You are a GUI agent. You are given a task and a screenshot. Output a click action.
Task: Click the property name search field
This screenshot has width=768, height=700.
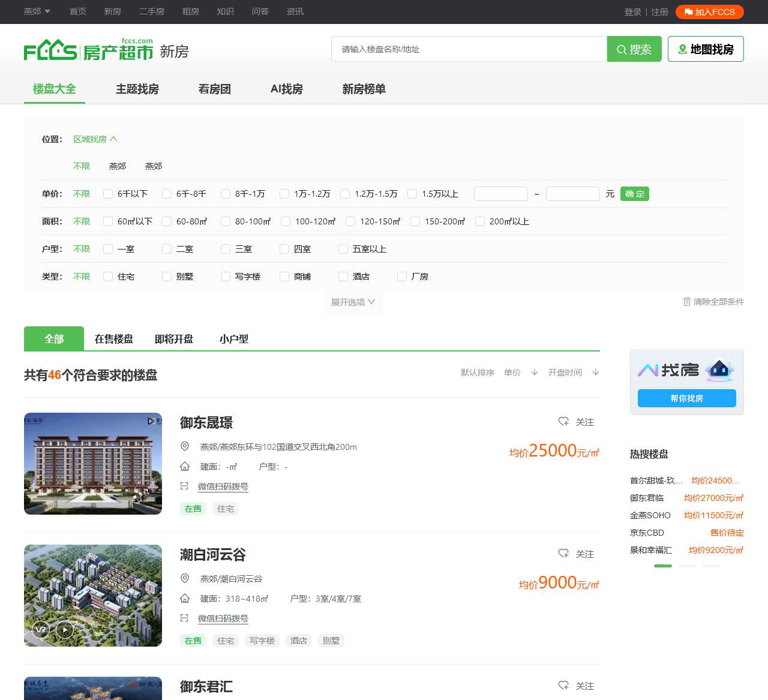[x=469, y=49]
